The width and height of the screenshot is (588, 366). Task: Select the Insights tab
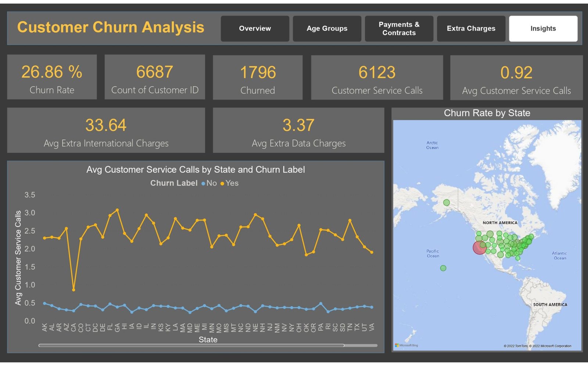pos(543,29)
